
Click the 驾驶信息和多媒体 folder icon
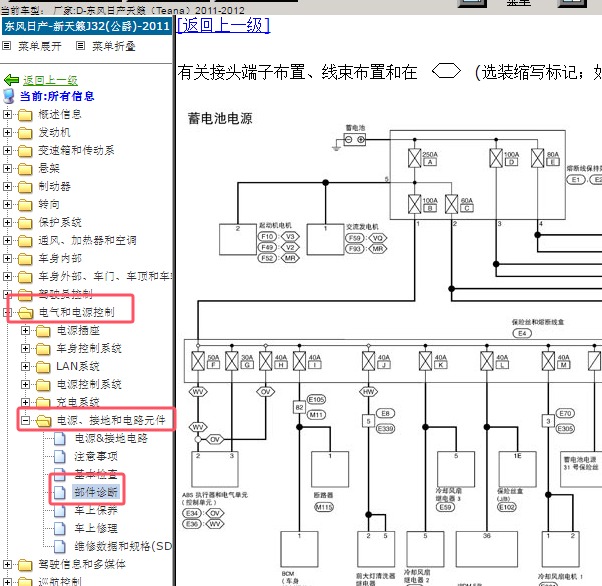(x=25, y=565)
